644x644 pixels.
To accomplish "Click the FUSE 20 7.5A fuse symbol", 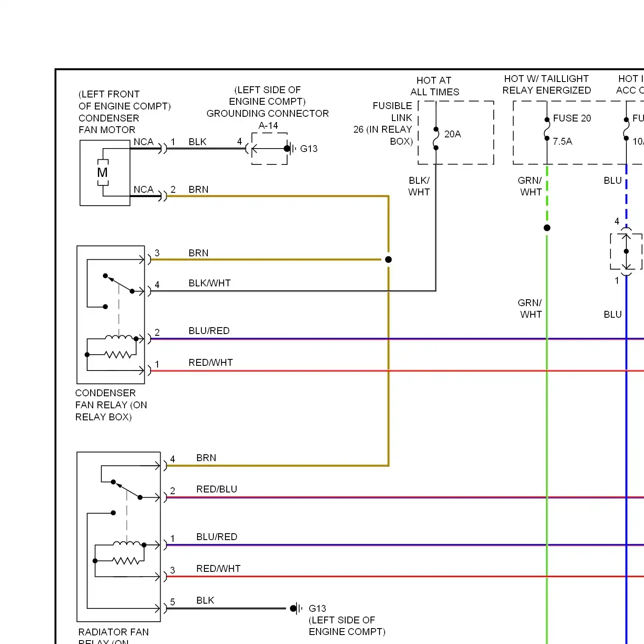I will point(547,129).
